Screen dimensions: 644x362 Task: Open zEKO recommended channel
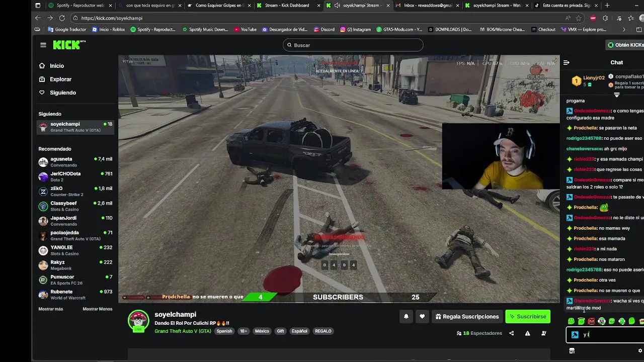pyautogui.click(x=75, y=191)
